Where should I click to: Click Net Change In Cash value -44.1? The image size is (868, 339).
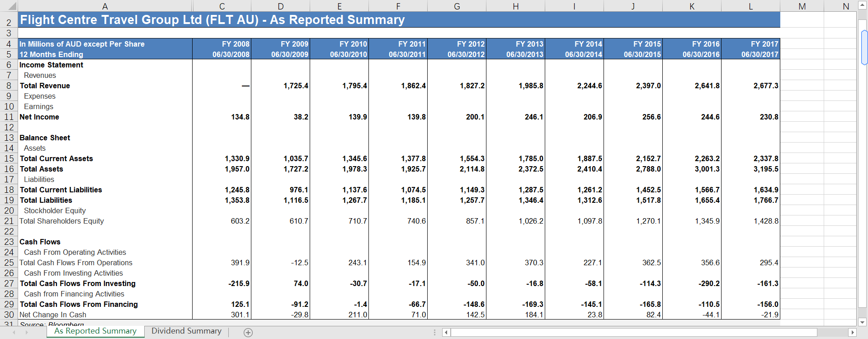[692, 315]
